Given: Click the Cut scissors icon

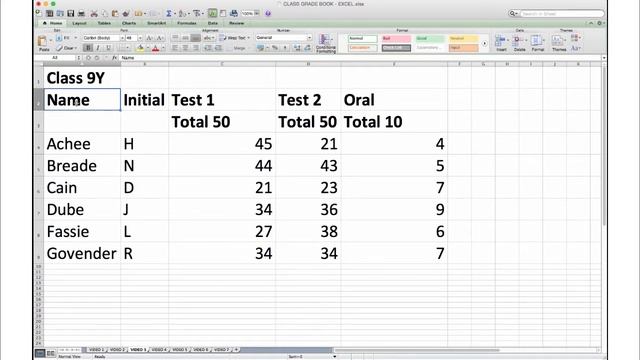Looking at the screenshot, I should tap(94, 13).
